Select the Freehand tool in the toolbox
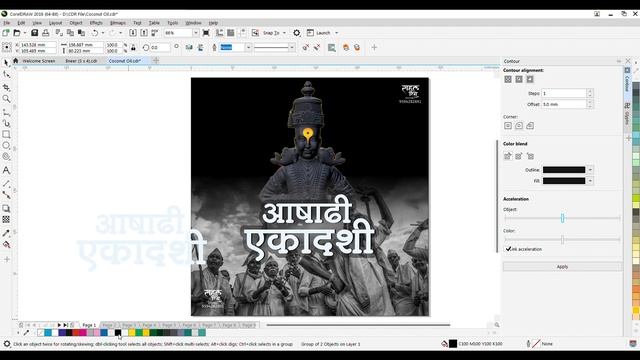 tap(6, 112)
